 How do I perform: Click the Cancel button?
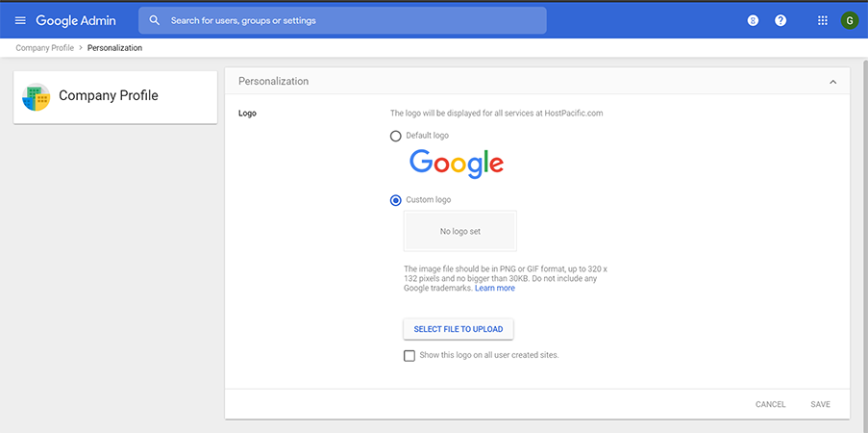pyautogui.click(x=771, y=404)
